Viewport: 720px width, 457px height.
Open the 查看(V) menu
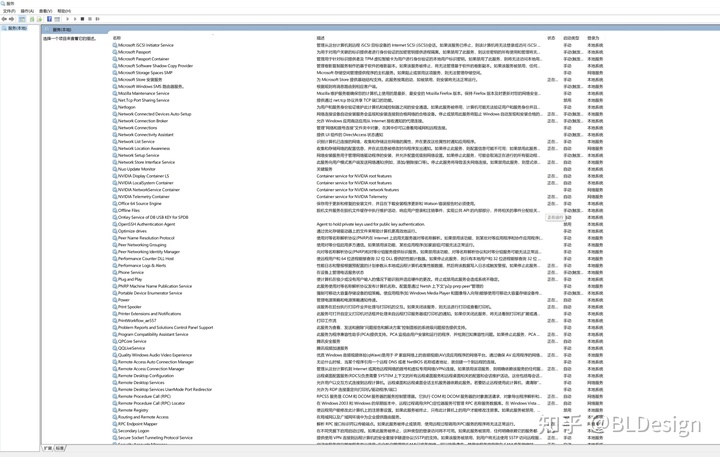click(x=45, y=11)
